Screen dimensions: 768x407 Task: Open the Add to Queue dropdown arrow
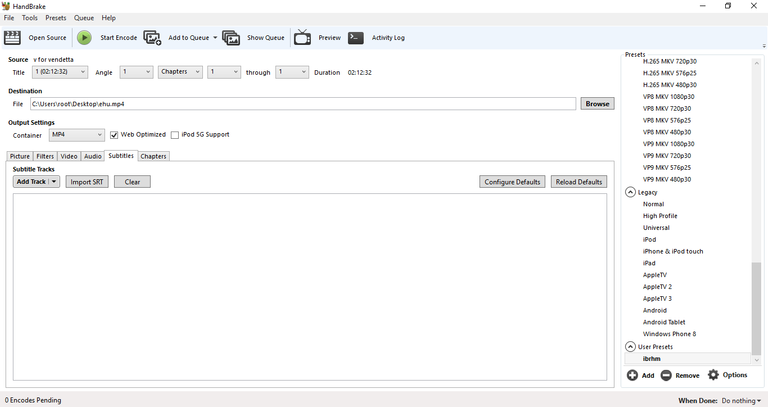point(215,38)
